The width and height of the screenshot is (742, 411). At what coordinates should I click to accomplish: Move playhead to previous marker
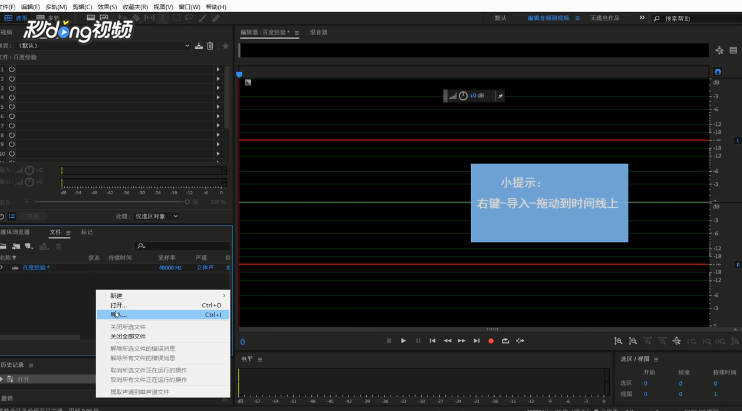pos(433,341)
